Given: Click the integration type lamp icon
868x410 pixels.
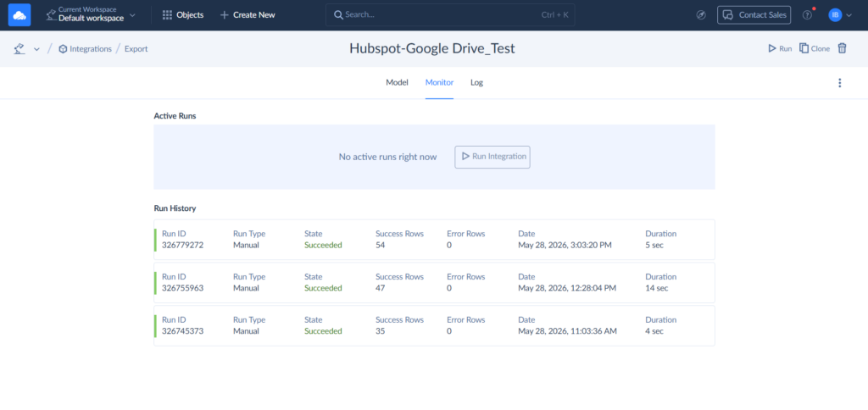Looking at the screenshot, I should pyautogui.click(x=20, y=48).
